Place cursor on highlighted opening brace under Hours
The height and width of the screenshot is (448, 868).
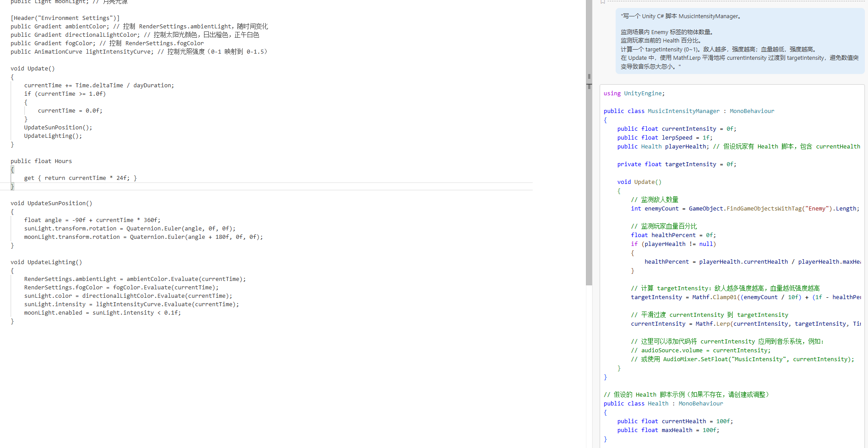(x=12, y=170)
